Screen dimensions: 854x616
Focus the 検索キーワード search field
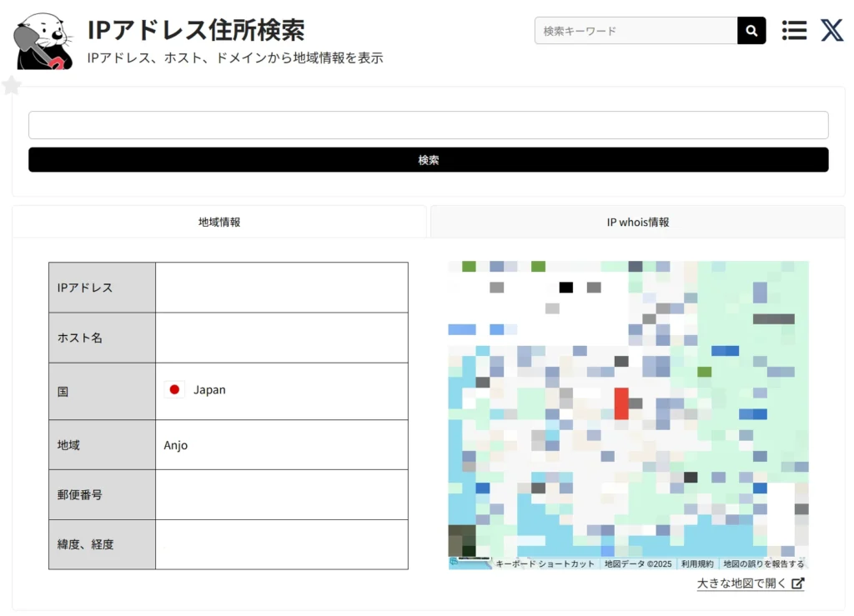635,31
